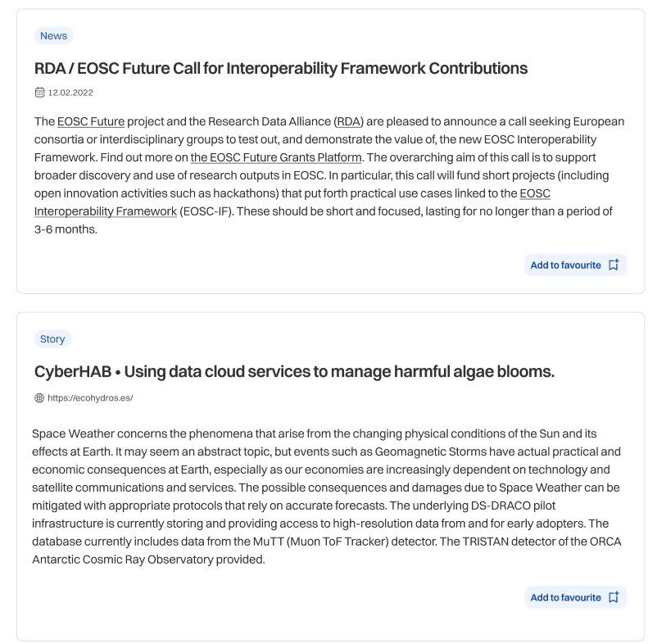Open the RDA / EOSC Future call article title
Screen dimensions: 657x644
coord(280,69)
